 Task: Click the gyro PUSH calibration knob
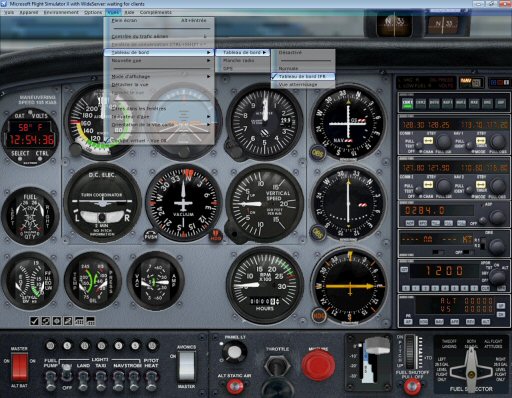point(151,235)
